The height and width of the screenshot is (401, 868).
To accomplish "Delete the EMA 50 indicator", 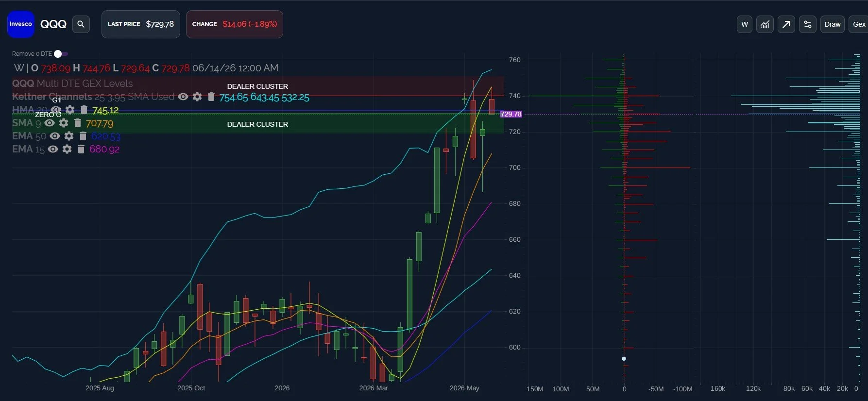I will (83, 136).
